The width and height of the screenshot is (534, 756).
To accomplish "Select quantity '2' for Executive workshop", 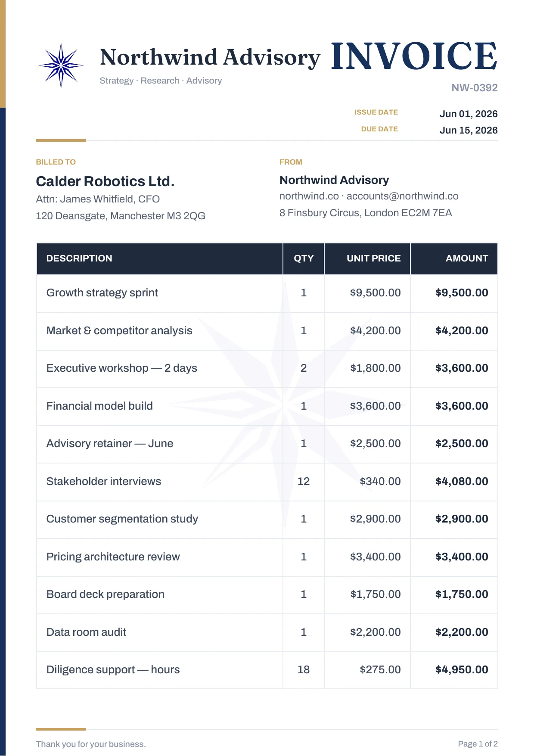I will click(304, 368).
